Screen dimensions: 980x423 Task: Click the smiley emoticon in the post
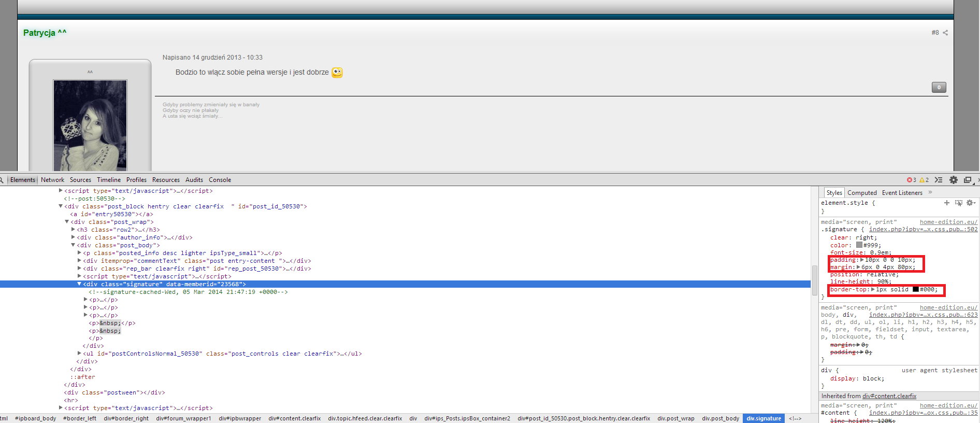tap(337, 73)
